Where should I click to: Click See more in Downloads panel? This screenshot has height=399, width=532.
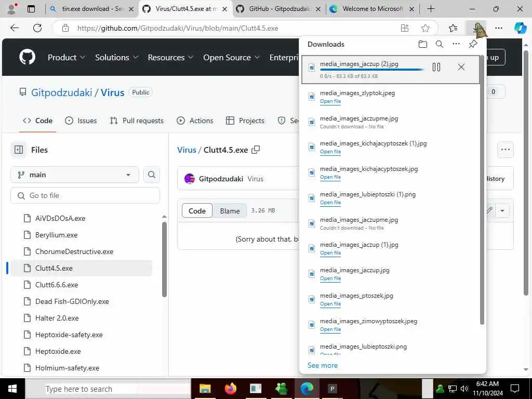pos(322,365)
